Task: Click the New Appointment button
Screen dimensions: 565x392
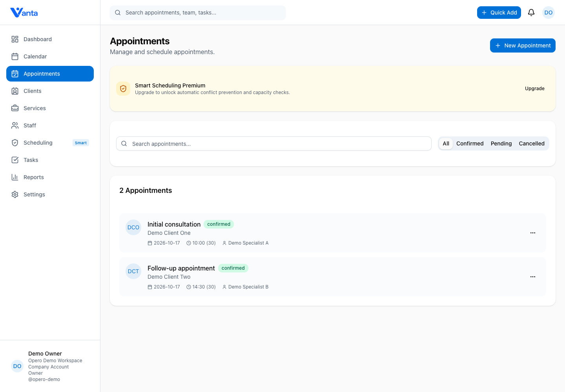Action: click(x=523, y=45)
